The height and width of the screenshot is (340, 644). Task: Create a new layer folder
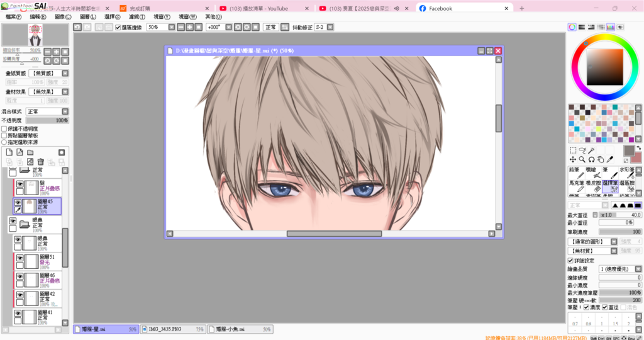click(30, 152)
